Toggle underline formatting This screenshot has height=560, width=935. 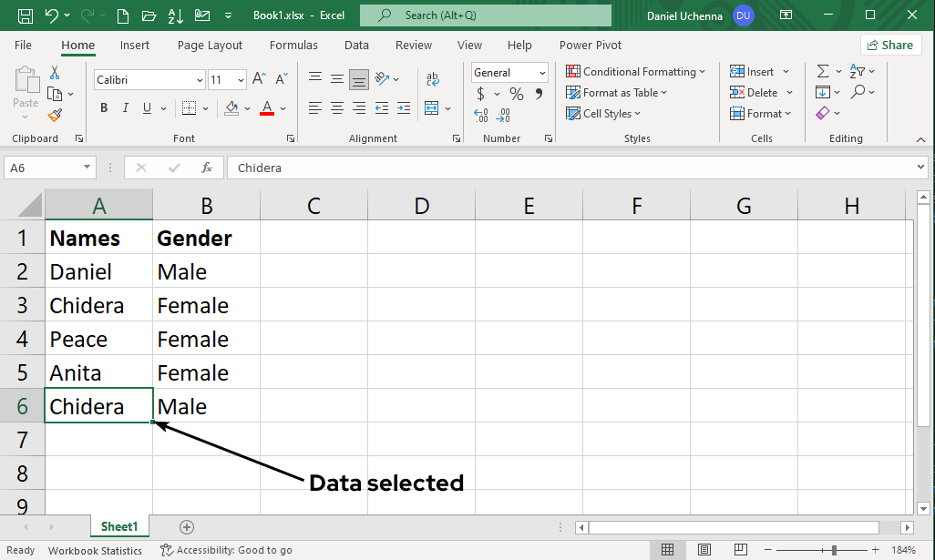(146, 107)
